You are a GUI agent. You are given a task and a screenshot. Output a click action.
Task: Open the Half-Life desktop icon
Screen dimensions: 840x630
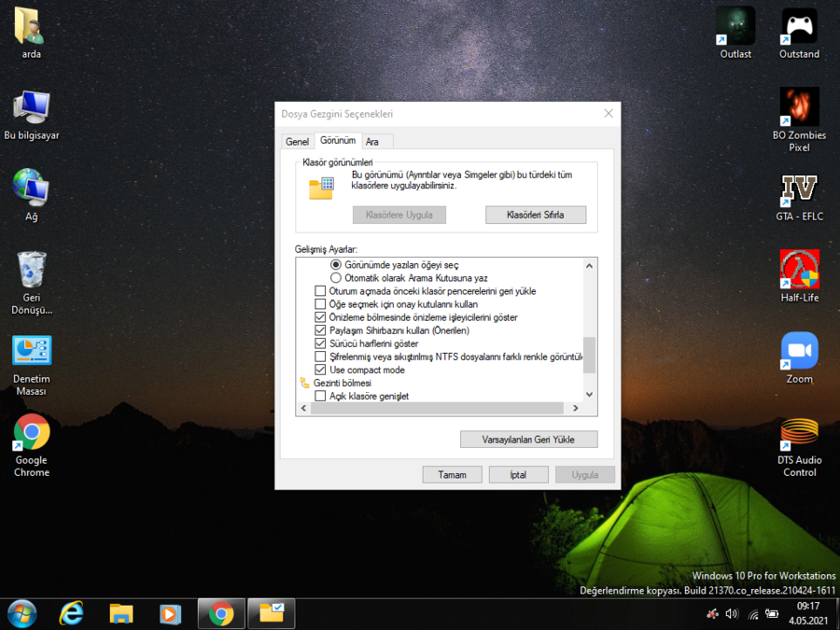(x=799, y=270)
